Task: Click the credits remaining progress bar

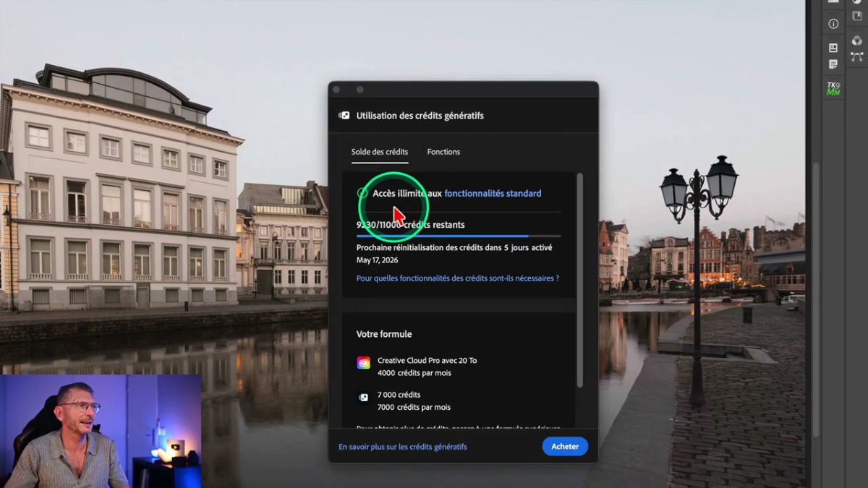Action: click(x=459, y=236)
